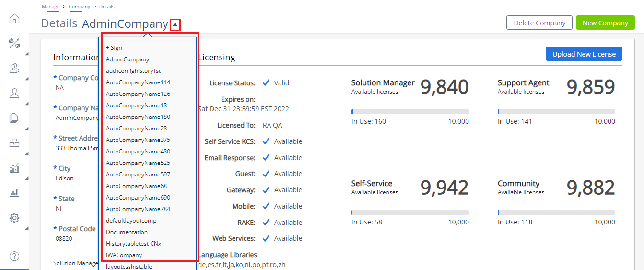Screen dimensions: 644x270
Task: Click the Delete Company button
Action: pos(539,23)
